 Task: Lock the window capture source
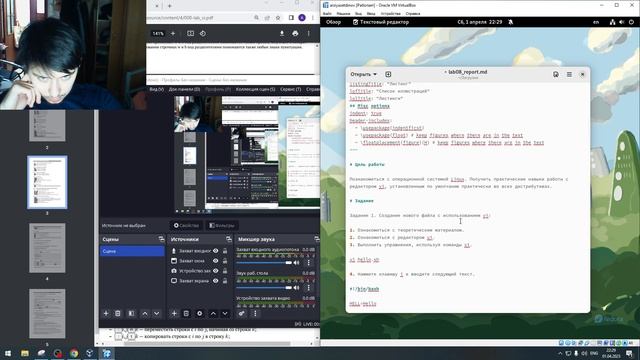click(225, 261)
